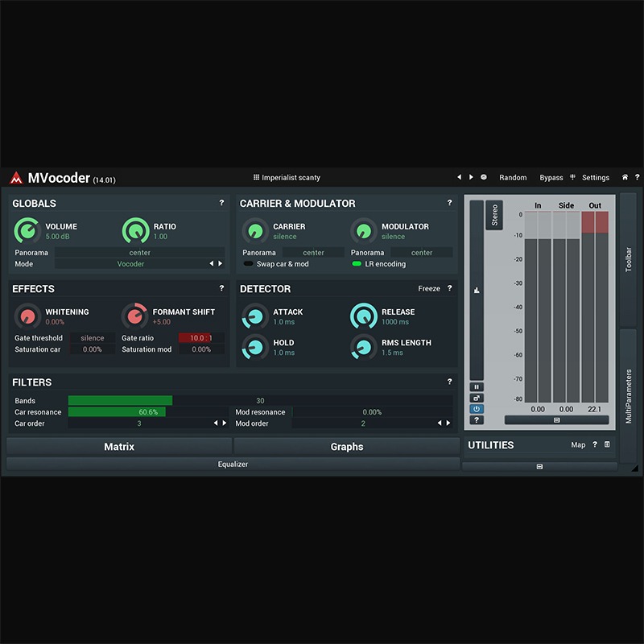644x644 pixels.
Task: Toggle the Swap car & mod switch
Action: (248, 264)
